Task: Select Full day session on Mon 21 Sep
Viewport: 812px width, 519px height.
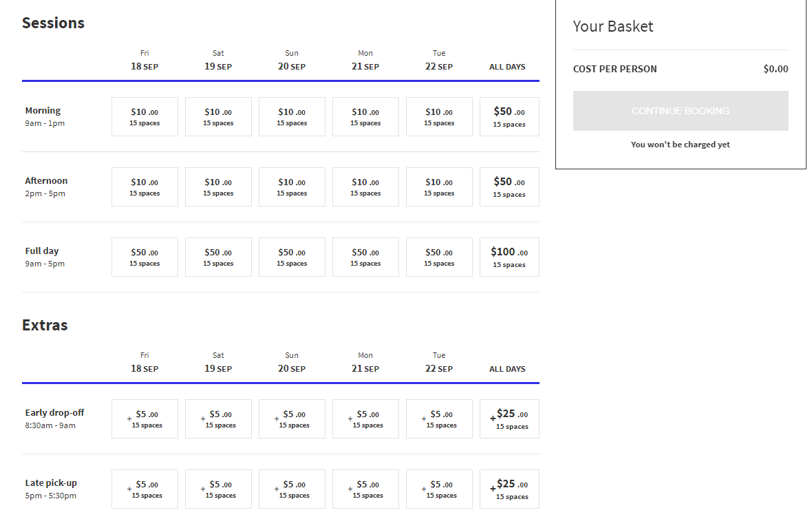Action: tap(365, 257)
